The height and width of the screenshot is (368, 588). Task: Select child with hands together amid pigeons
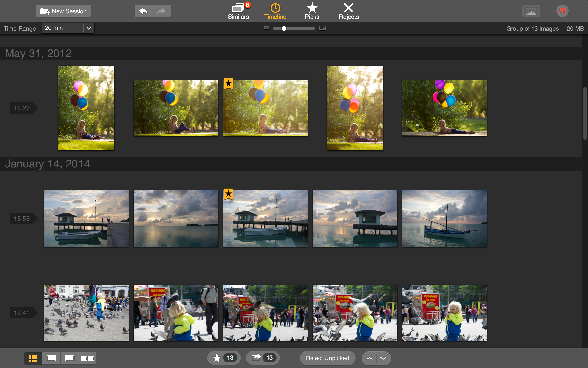(x=355, y=313)
